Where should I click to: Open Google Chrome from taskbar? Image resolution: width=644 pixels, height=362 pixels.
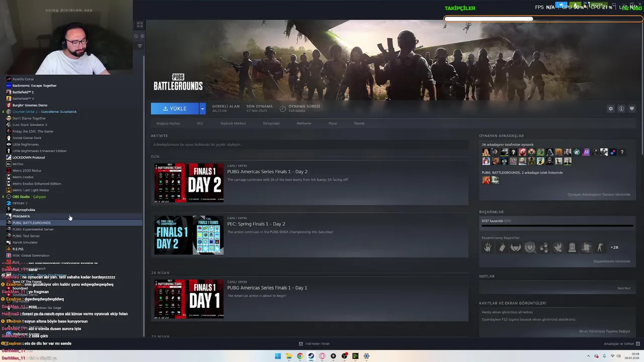(300, 356)
